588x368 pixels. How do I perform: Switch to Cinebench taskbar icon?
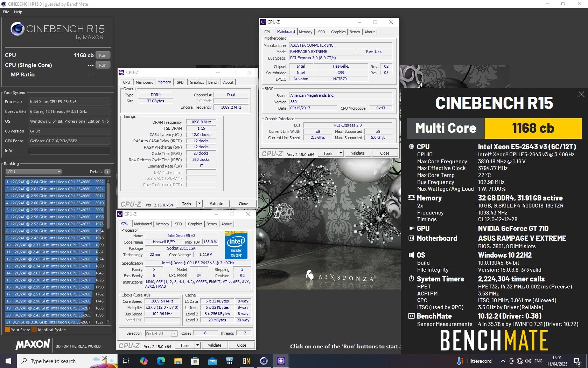[264, 361]
